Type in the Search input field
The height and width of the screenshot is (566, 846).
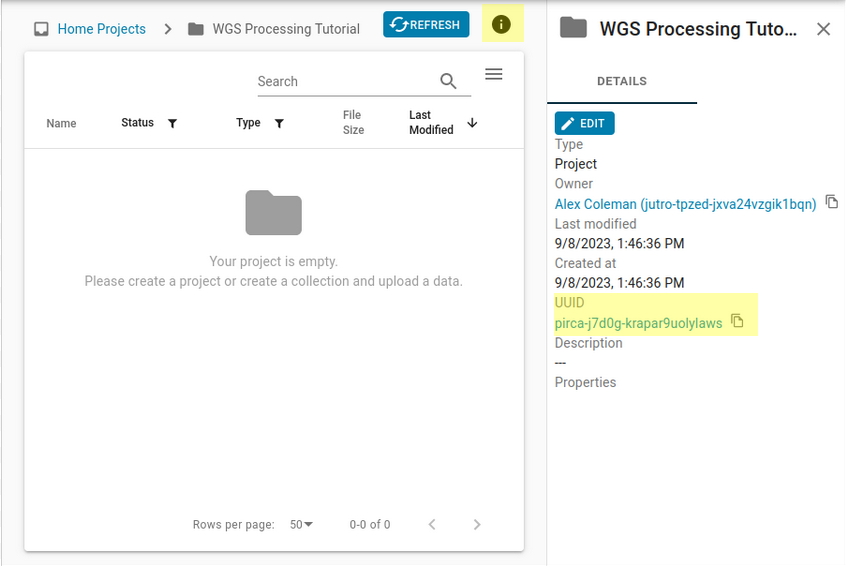pos(345,82)
